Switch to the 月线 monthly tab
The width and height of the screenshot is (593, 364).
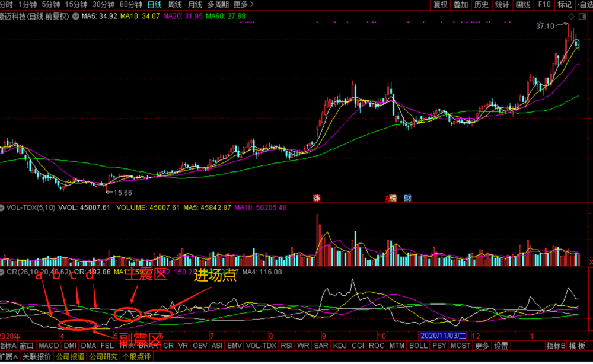195,5
